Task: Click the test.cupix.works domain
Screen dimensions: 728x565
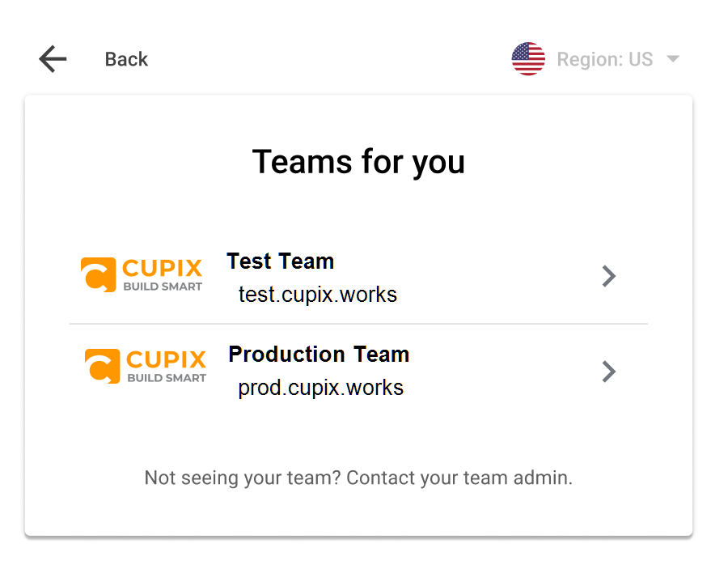Action: [x=318, y=294]
